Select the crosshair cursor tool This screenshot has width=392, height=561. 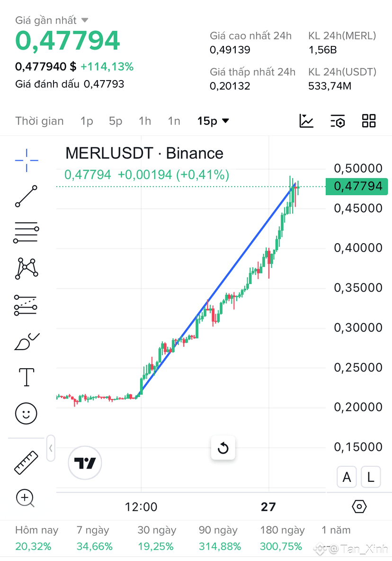point(27,160)
